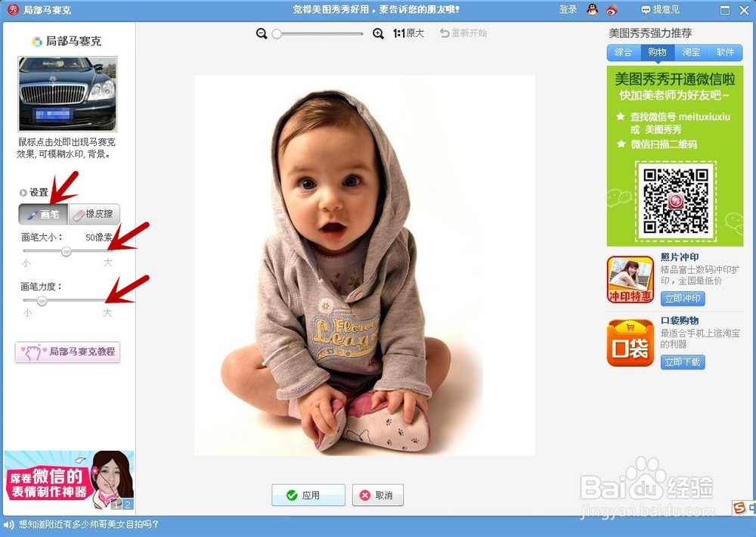Maximize the mosaic window
Viewport: 756px width, 537px height.
click(725, 10)
